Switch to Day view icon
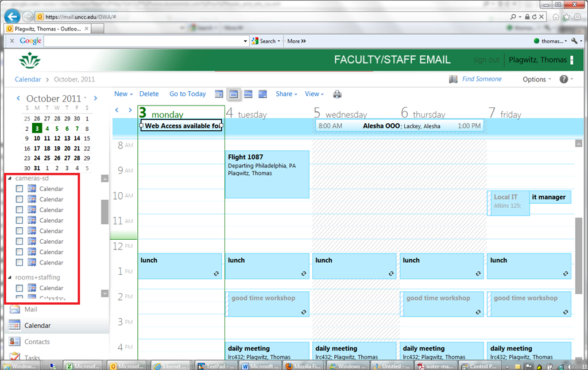This screenshot has height=370, width=588. pos(219,94)
